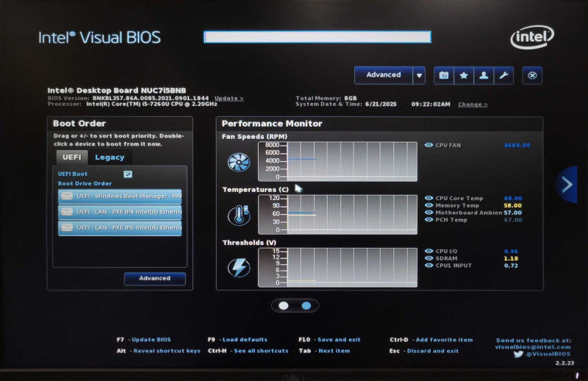Click the camera screenshot icon
The height and width of the screenshot is (381, 588).
444,76
